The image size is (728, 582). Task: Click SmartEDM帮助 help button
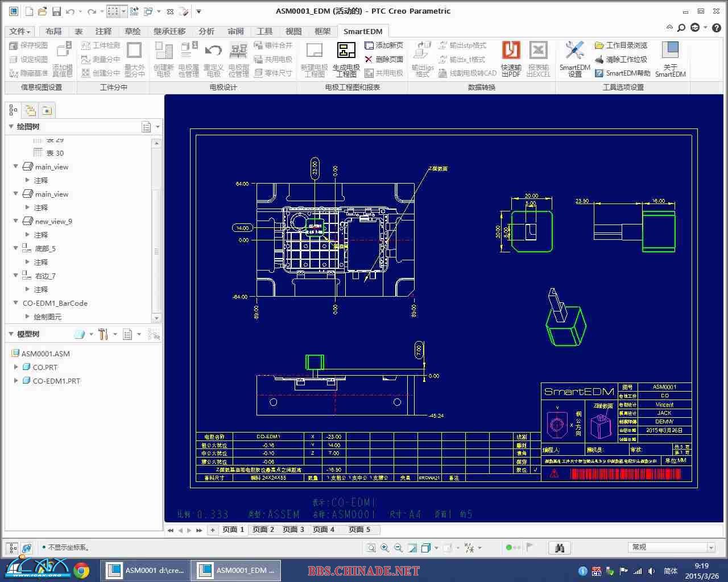coord(622,73)
